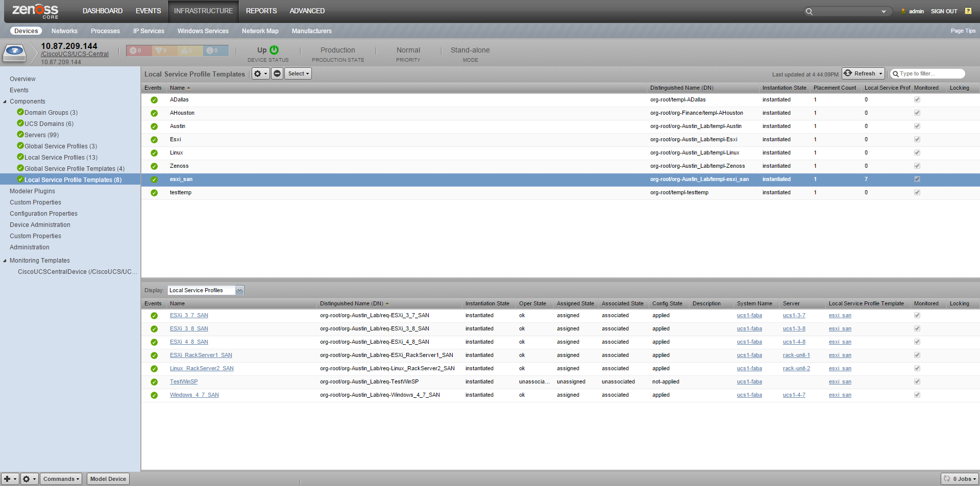The image size is (980, 486).
Task: Toggle Monitored checkbox for esxi_san template
Action: 917,179
